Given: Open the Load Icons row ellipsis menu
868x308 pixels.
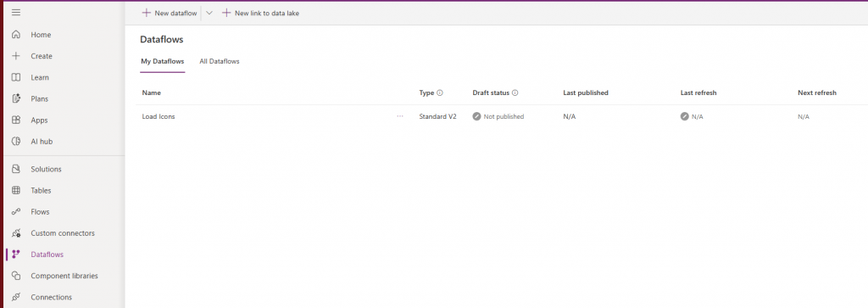Looking at the screenshot, I should (400, 116).
